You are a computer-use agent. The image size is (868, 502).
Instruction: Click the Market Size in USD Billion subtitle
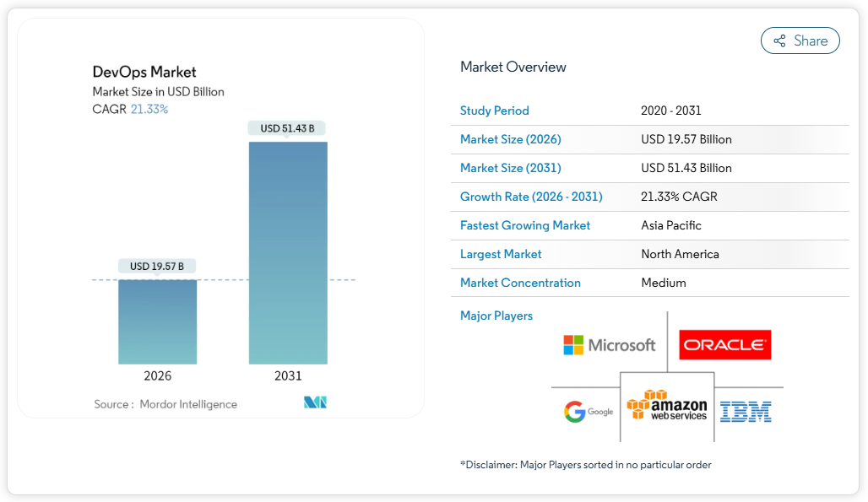point(159,92)
